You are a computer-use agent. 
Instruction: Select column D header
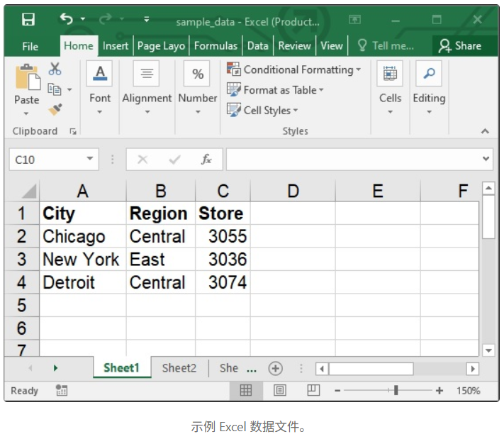293,191
